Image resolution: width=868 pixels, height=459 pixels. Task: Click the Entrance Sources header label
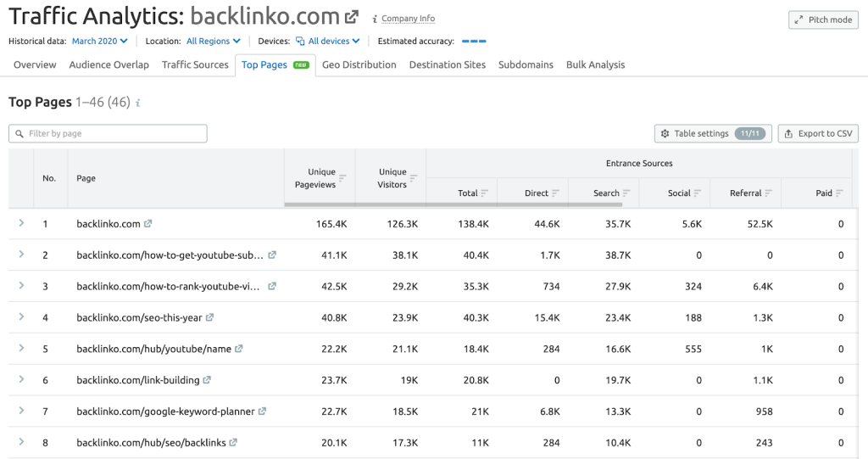click(639, 164)
